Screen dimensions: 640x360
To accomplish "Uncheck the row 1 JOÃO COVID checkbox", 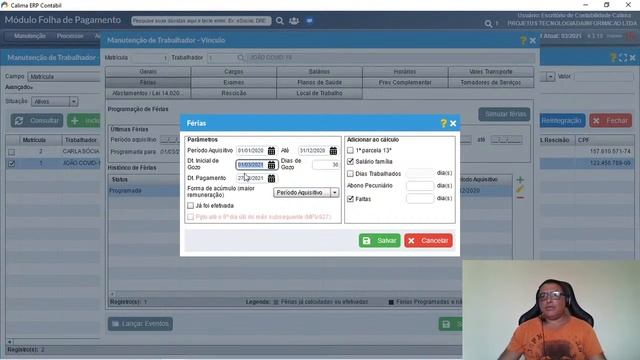I will click(11, 163).
